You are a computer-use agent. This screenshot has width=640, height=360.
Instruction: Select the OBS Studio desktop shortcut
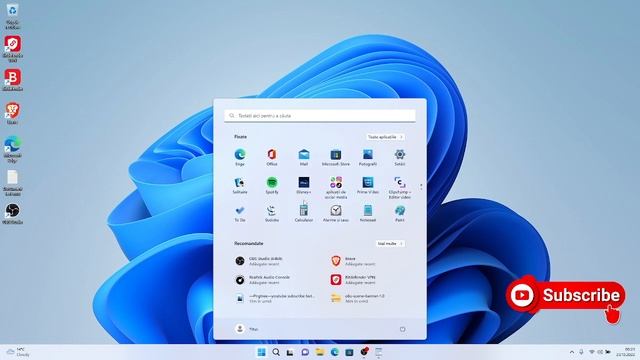click(x=12, y=214)
